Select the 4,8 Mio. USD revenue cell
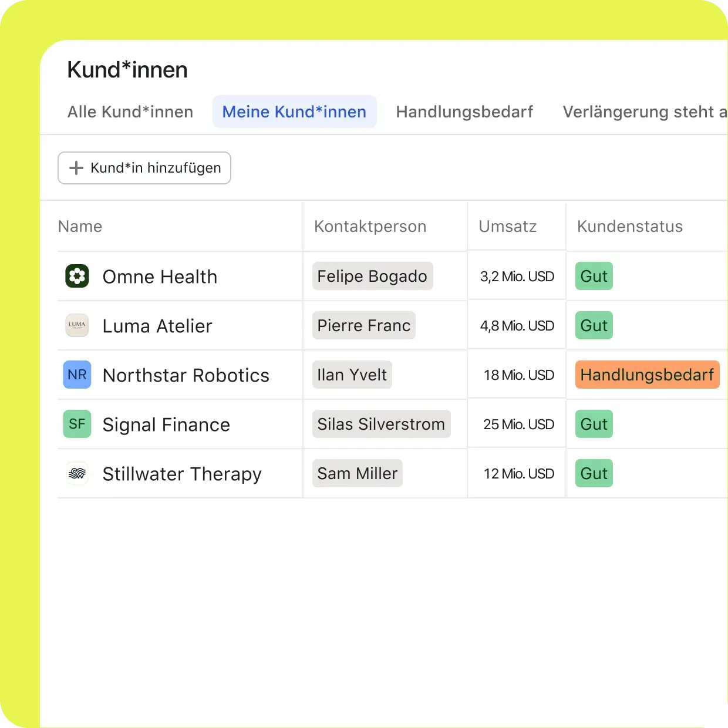 click(517, 326)
